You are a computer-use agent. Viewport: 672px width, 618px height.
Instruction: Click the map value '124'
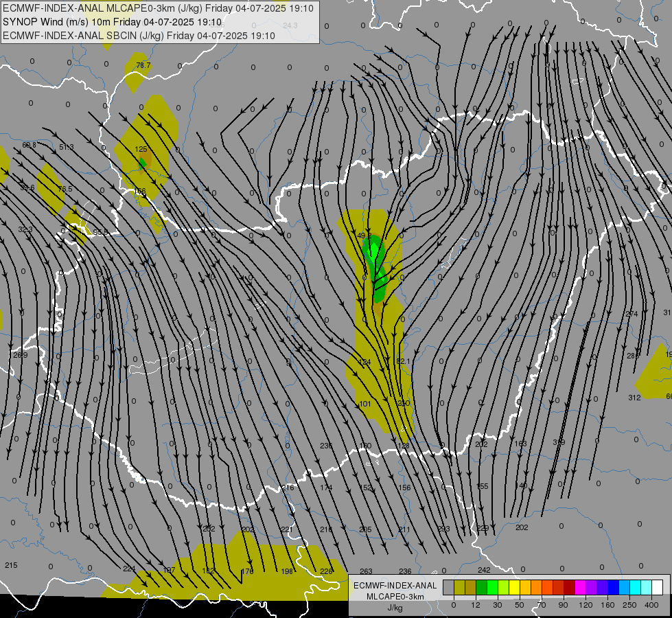(364, 362)
